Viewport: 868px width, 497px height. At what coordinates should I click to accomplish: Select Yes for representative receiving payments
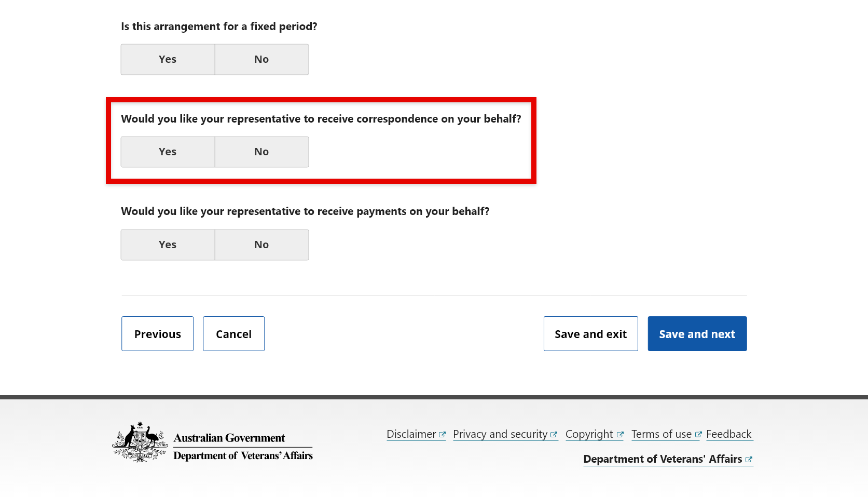[x=167, y=244]
